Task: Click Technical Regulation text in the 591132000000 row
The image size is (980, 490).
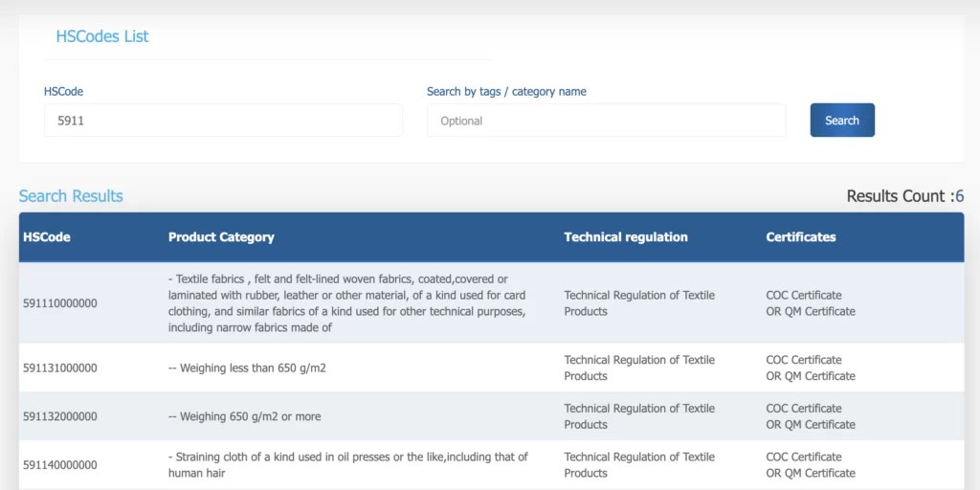Action: 639,416
